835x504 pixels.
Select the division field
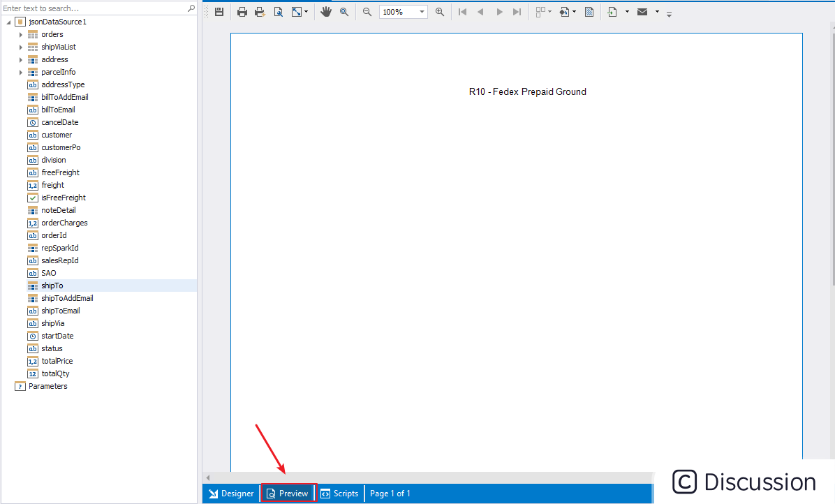pyautogui.click(x=54, y=160)
